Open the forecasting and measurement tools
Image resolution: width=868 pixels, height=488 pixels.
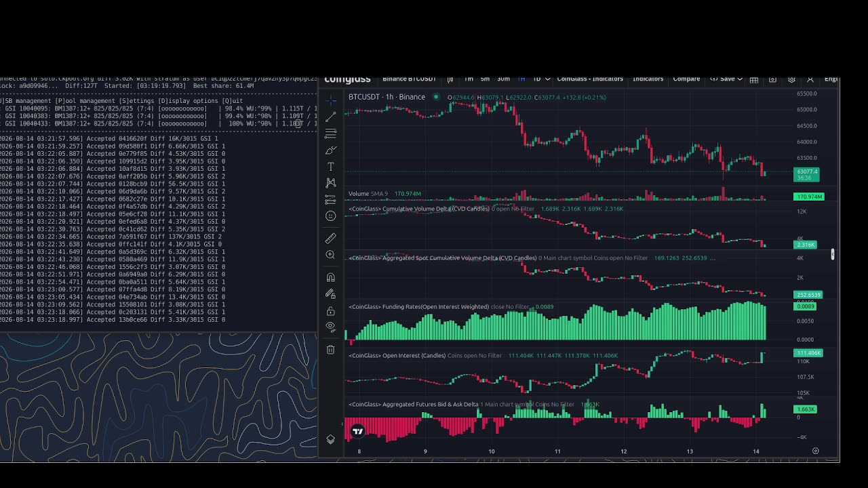(x=330, y=199)
